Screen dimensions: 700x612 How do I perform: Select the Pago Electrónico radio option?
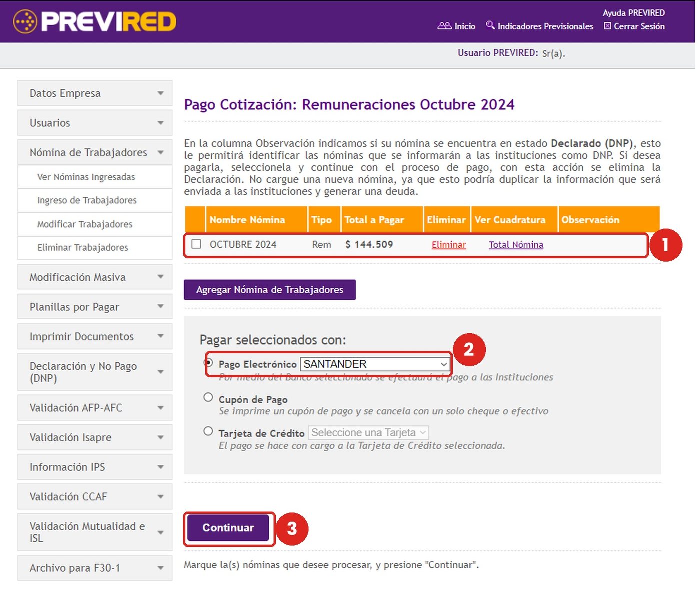point(209,363)
